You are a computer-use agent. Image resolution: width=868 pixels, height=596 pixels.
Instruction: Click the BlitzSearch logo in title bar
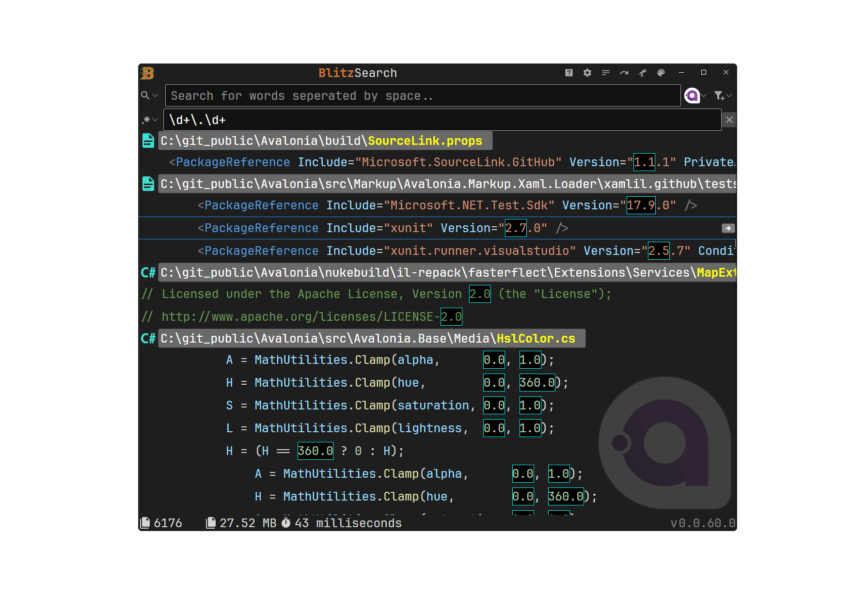pyautogui.click(x=147, y=73)
